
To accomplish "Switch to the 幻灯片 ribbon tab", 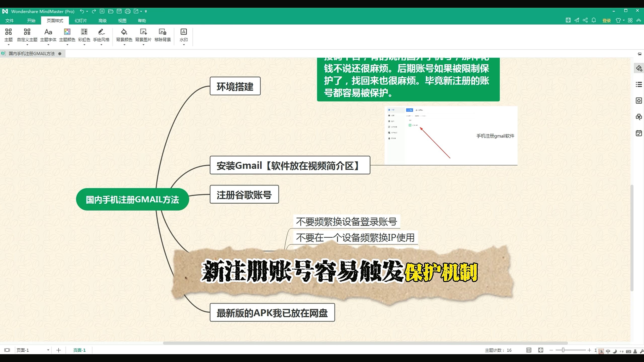I will [81, 21].
